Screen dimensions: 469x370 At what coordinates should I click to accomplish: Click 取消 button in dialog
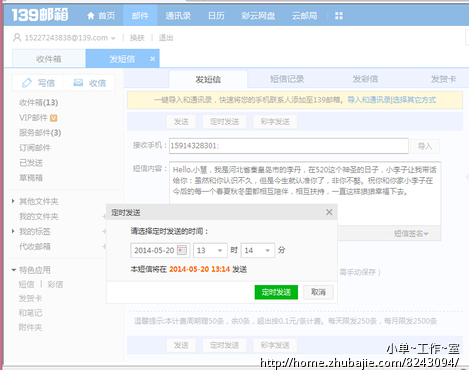[x=318, y=292]
